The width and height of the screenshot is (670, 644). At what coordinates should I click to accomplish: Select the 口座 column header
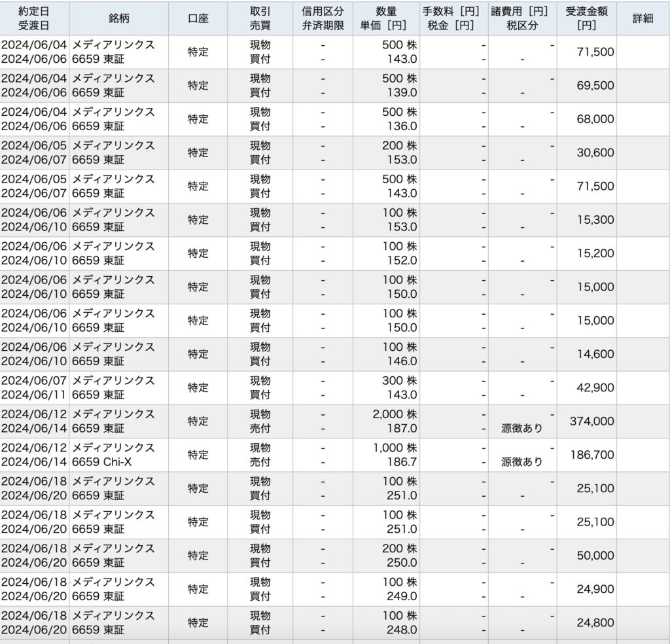coord(198,18)
